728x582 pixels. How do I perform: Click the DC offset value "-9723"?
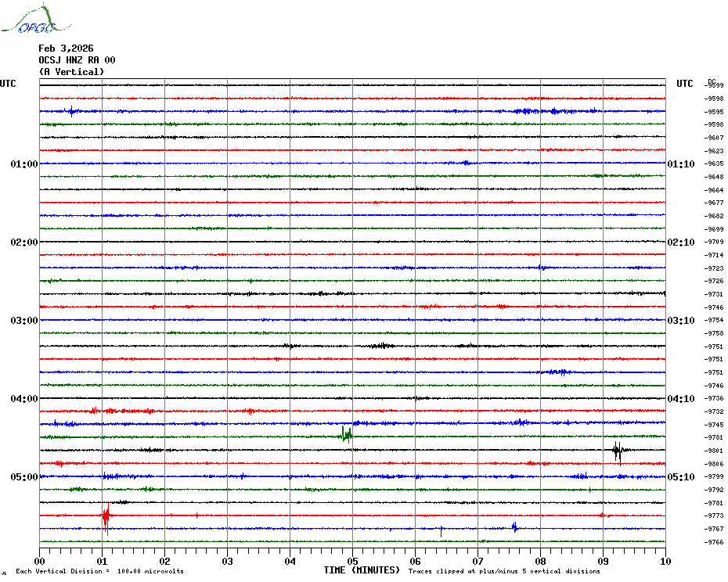coord(714,268)
